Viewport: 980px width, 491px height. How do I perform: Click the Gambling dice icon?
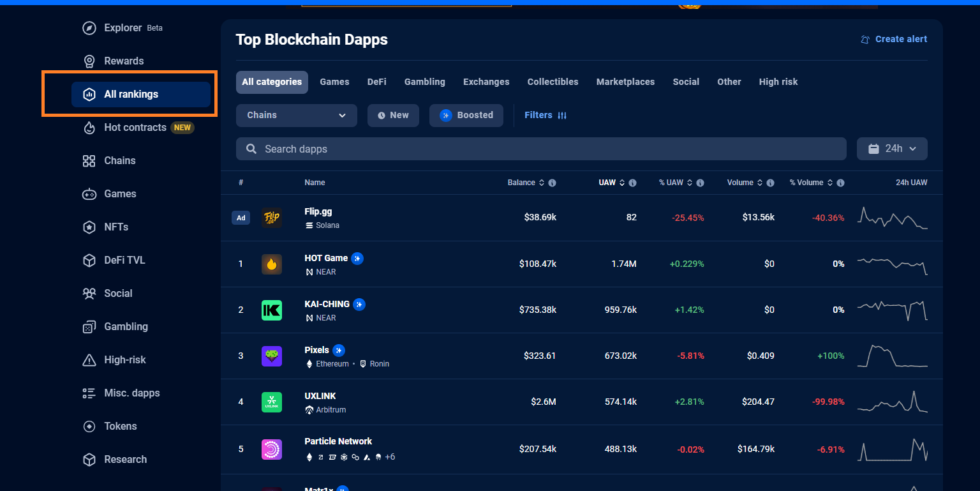pos(89,327)
